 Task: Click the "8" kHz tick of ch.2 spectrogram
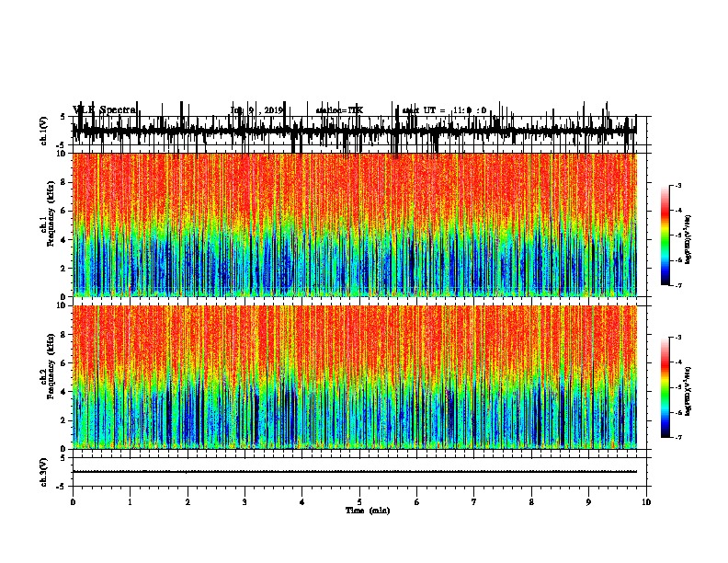coord(64,335)
